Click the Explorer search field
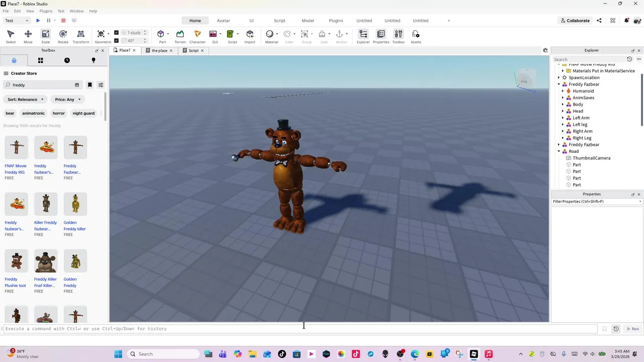Image resolution: width=644 pixels, height=362 pixels. point(589,59)
